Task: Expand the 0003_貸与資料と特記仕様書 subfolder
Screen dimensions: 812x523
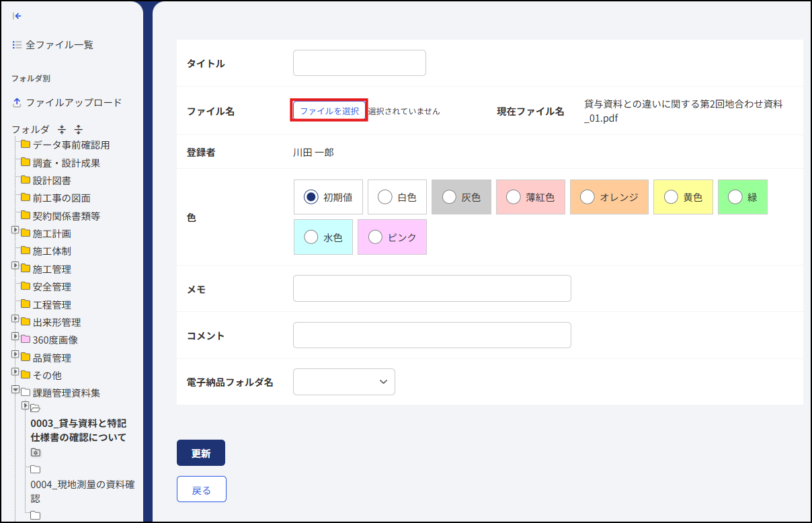Action: tap(25, 405)
